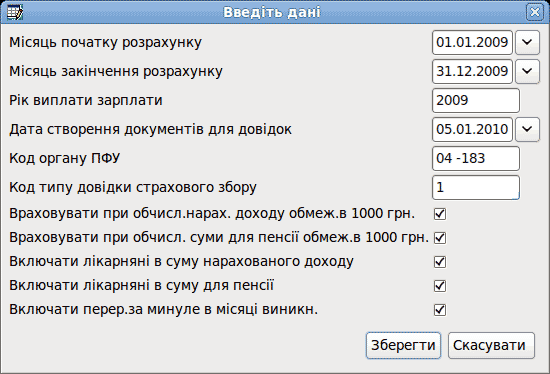Click the Скасувати button

coord(491,346)
